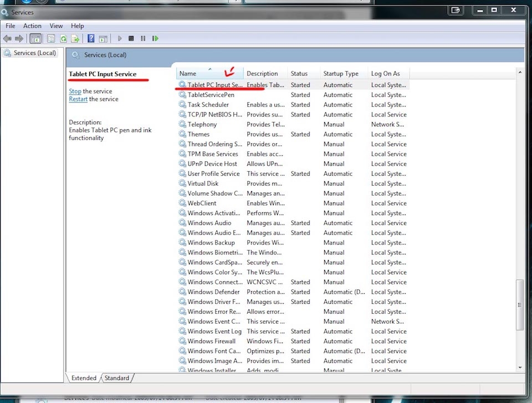Sort by the Status column header

click(299, 74)
